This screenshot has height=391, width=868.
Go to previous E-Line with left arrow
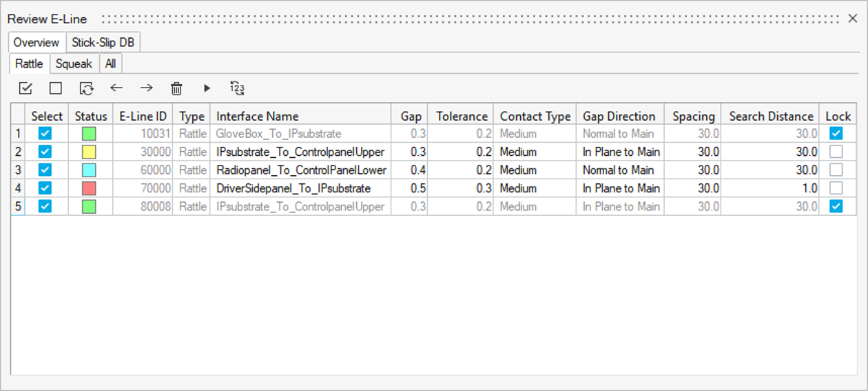point(116,88)
